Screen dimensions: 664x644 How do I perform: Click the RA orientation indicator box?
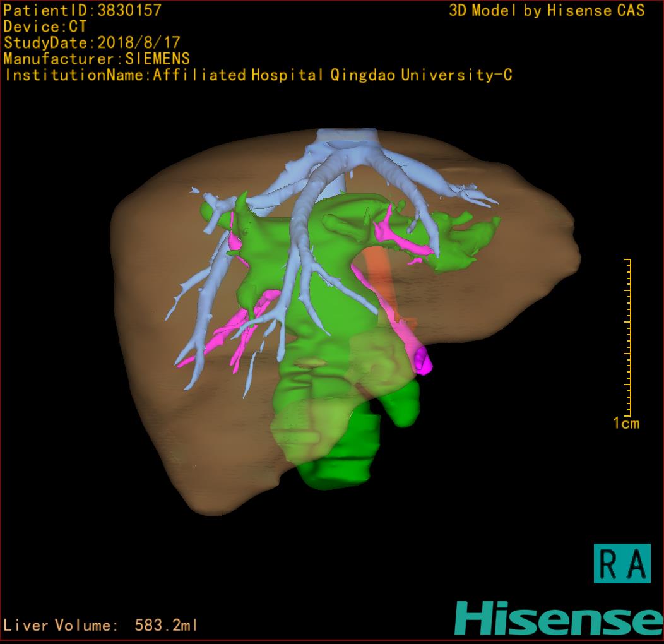point(622,563)
